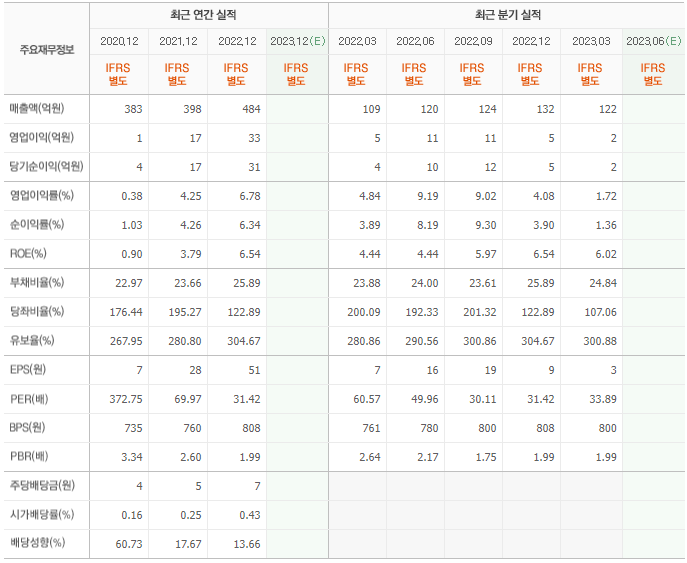Click the 영업이익(억원) row label

(42, 138)
